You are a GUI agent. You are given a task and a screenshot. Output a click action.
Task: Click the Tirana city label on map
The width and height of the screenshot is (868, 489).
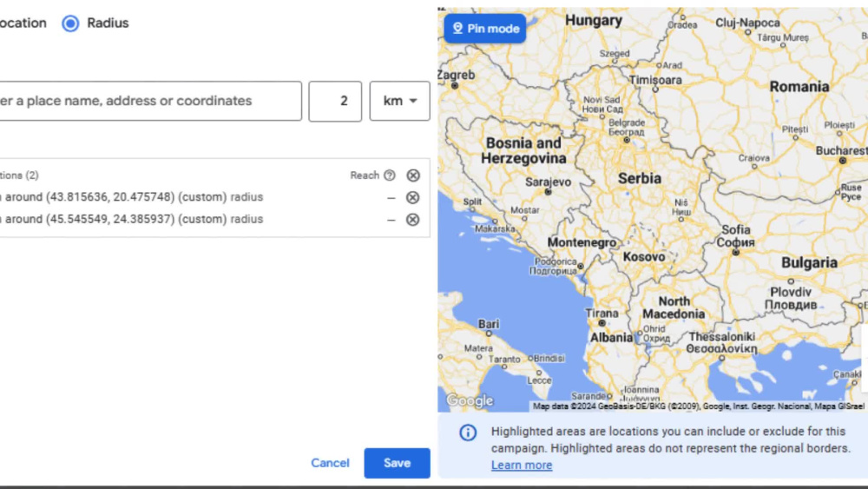click(x=602, y=313)
